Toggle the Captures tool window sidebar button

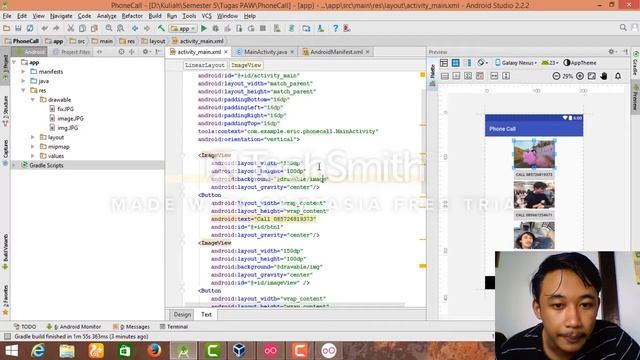point(5,152)
